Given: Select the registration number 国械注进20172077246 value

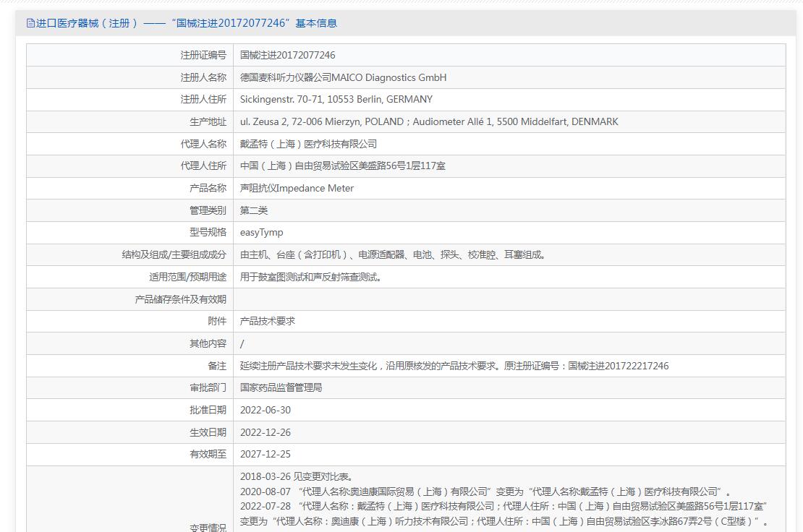Looking at the screenshot, I should pyautogui.click(x=287, y=55).
